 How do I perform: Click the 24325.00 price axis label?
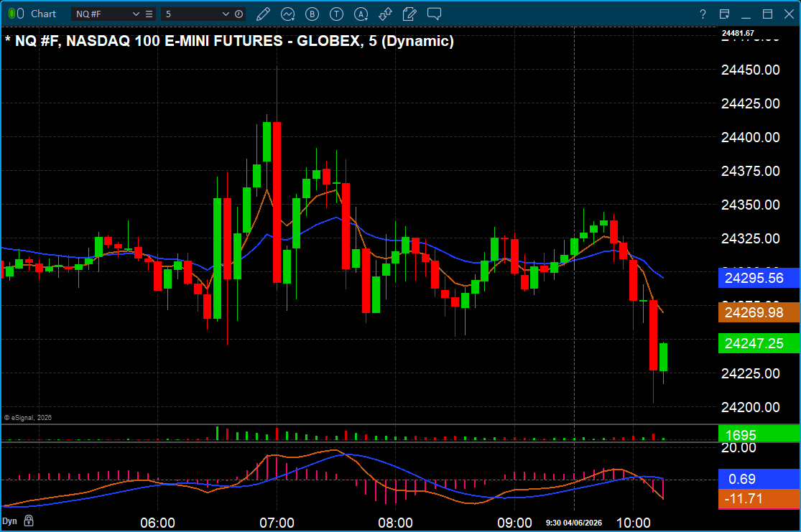click(751, 238)
